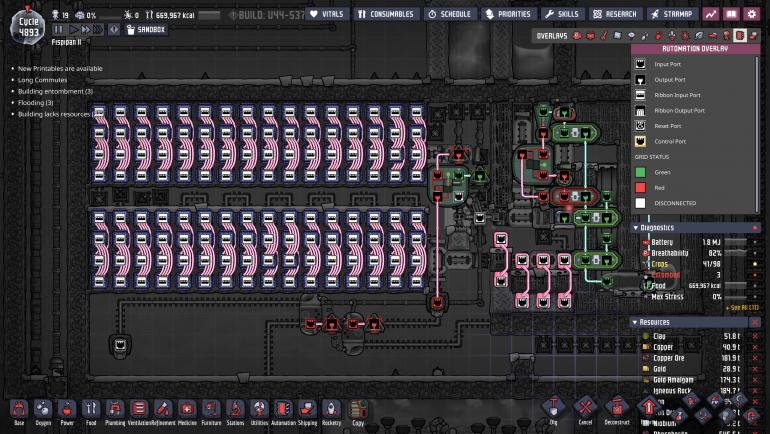The height and width of the screenshot is (434, 770).
Task: Open the Schedule screen
Action: 450,14
